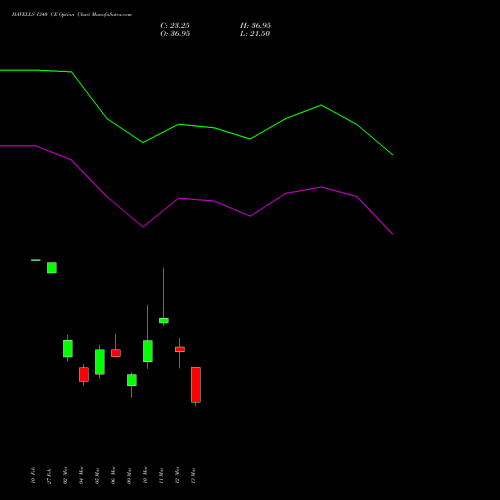
Task: Select the low value L: 21.50
Action: (x=255, y=34)
